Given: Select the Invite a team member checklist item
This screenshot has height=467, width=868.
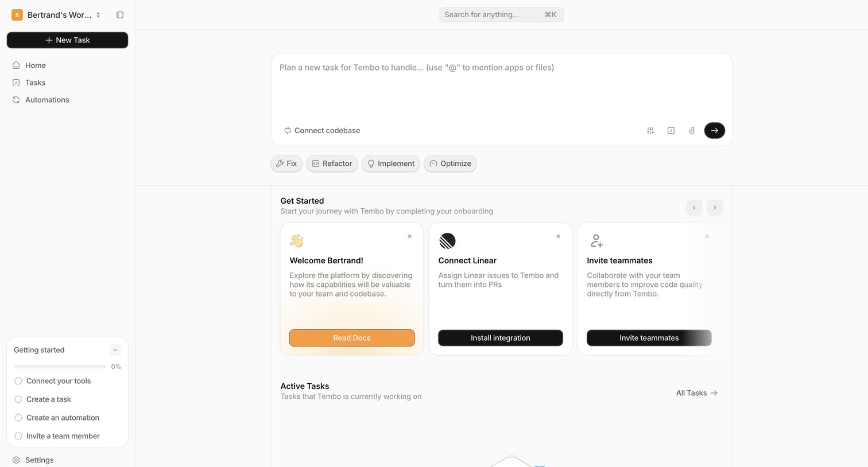Looking at the screenshot, I should click(57, 436).
